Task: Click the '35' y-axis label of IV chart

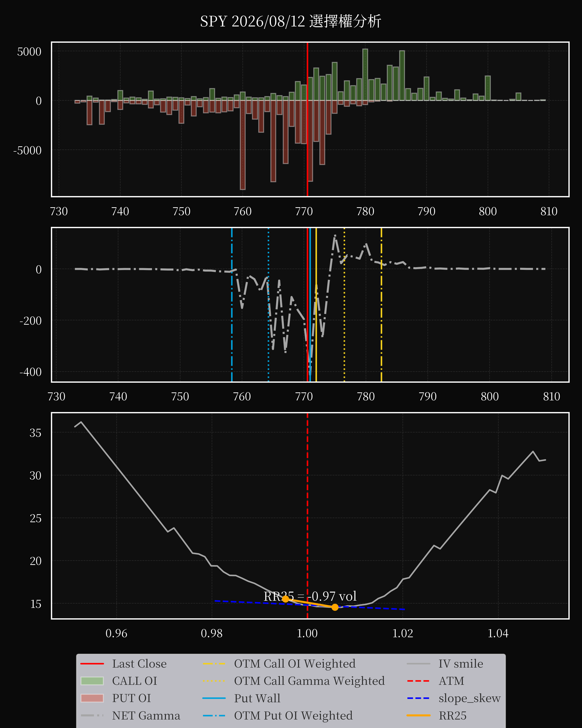Action: coord(35,432)
